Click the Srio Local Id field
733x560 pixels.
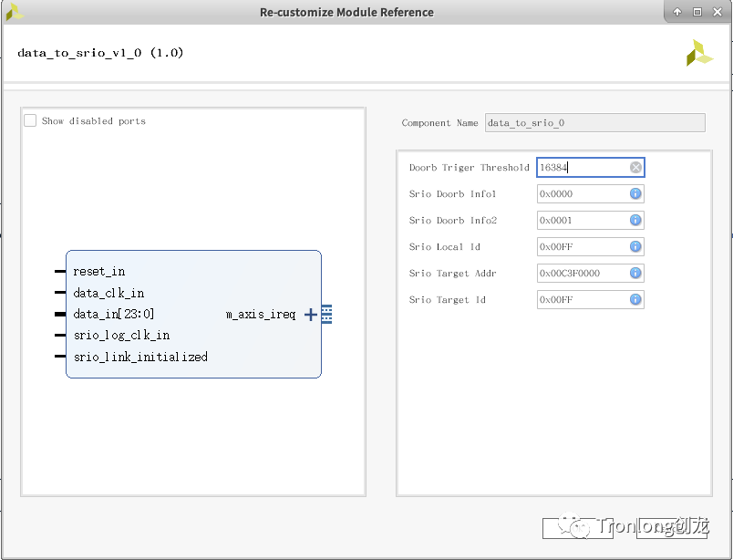point(581,246)
